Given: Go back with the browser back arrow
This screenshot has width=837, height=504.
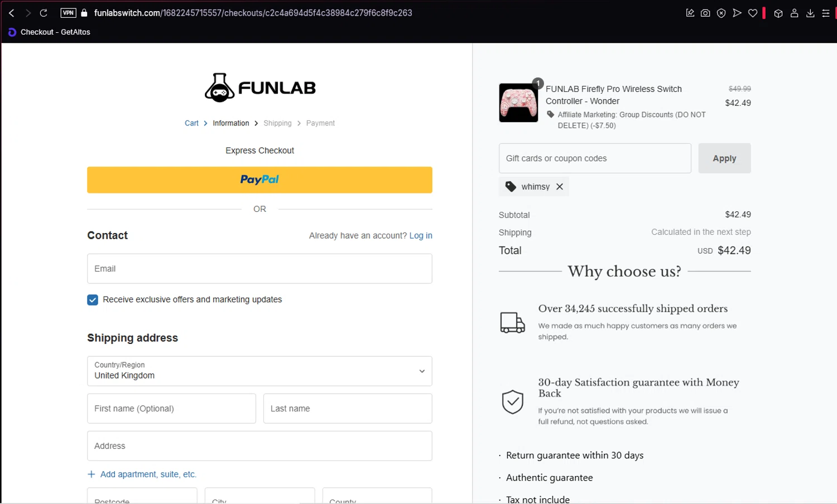Looking at the screenshot, I should [x=12, y=13].
